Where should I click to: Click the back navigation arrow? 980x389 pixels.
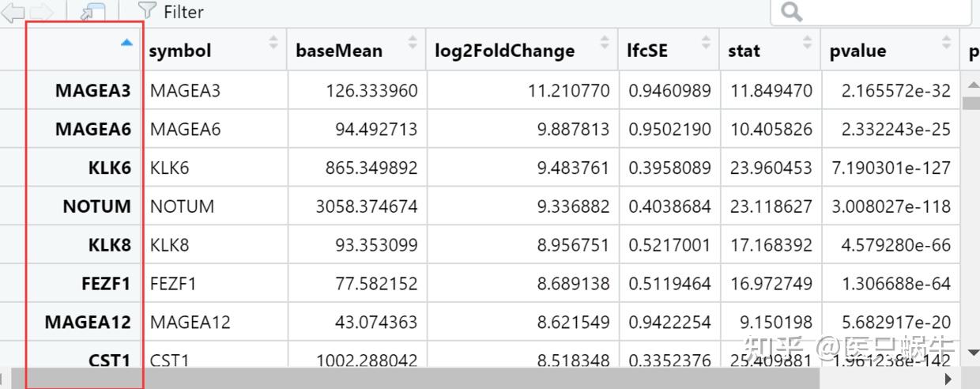pyautogui.click(x=14, y=11)
